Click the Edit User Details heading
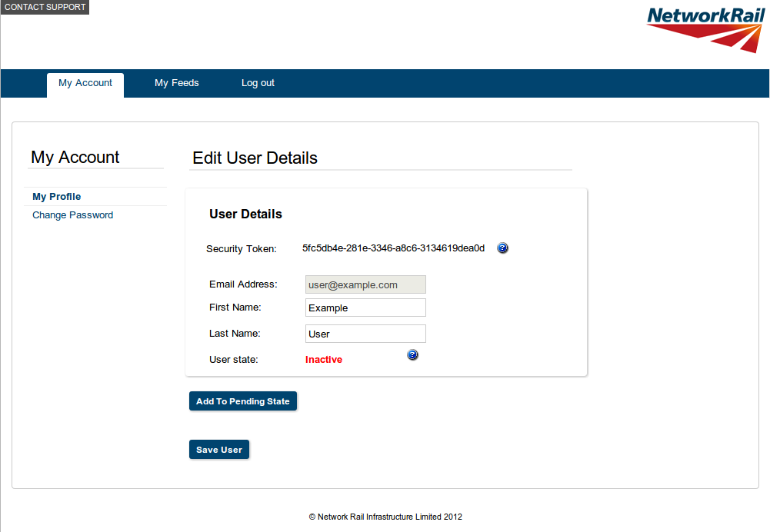 click(255, 158)
